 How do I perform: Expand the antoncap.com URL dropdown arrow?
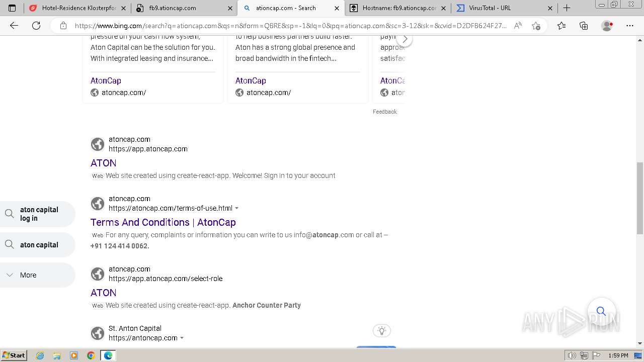point(182,338)
